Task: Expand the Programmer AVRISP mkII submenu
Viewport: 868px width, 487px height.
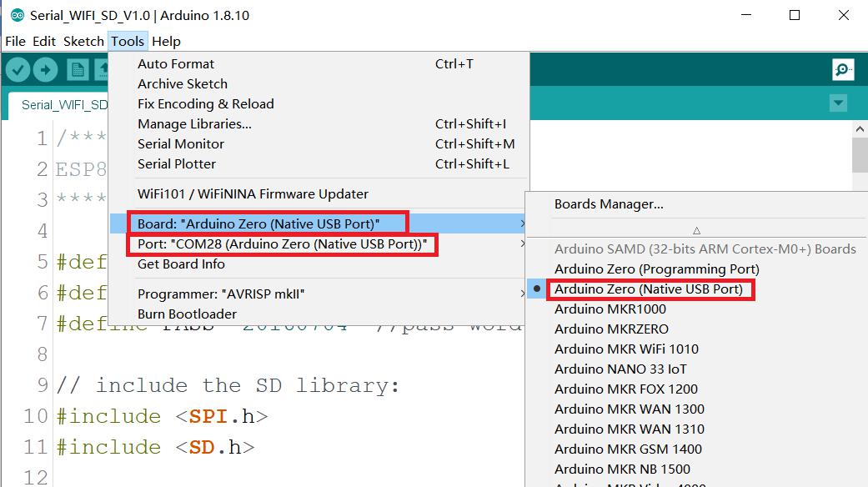Action: click(319, 294)
